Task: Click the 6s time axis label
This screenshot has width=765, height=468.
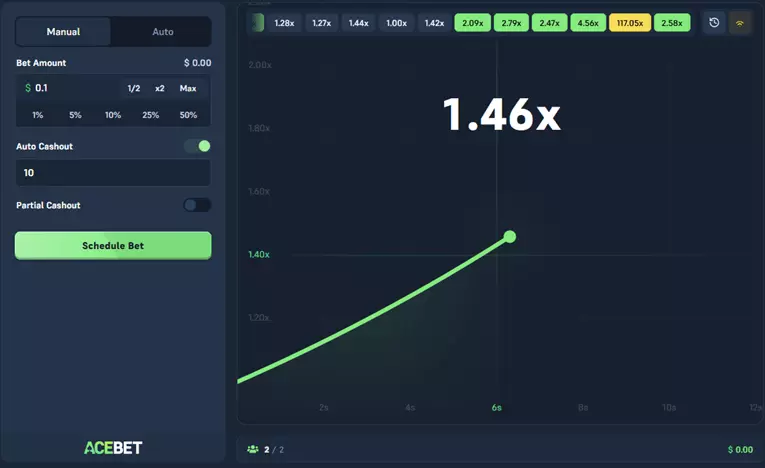Action: [x=497, y=407]
